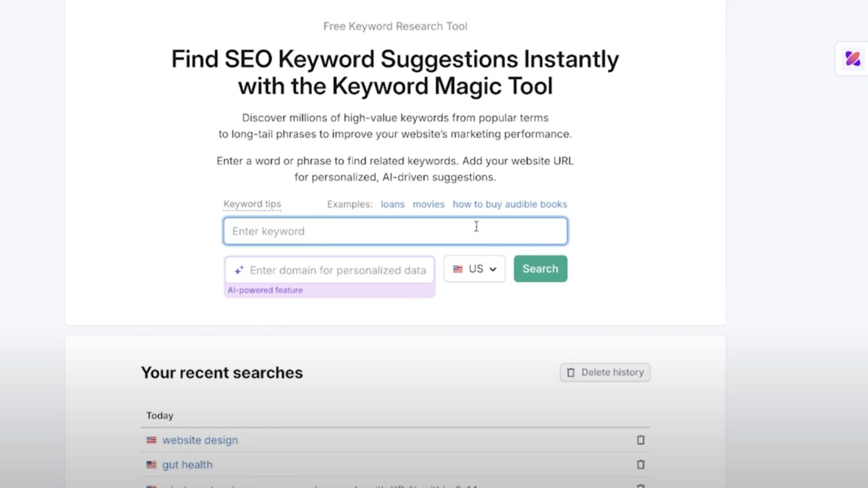Click the Delete history button
This screenshot has width=868, height=488.
pyautogui.click(x=605, y=372)
